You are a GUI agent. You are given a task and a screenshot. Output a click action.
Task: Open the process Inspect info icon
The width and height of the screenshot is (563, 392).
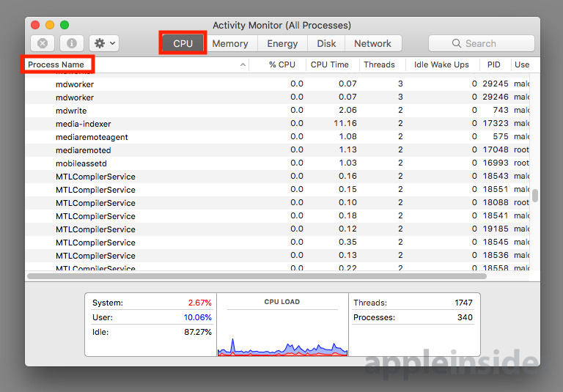pos(72,43)
